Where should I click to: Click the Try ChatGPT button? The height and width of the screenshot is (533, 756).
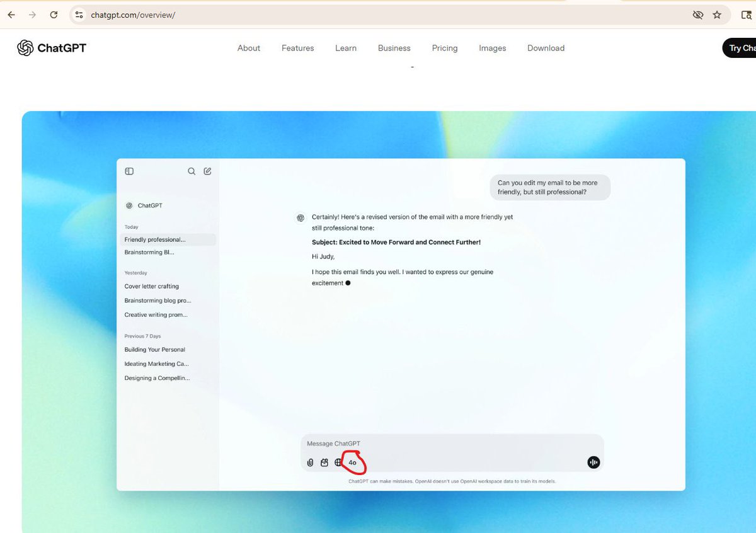coord(740,48)
